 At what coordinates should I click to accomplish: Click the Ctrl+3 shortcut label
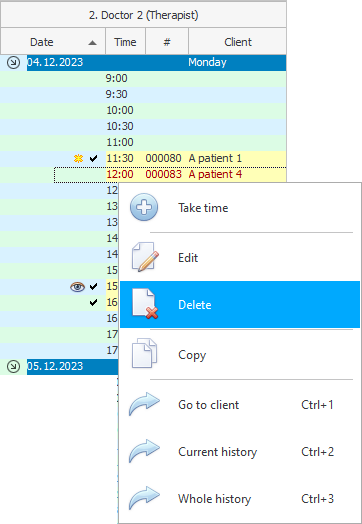(x=317, y=499)
